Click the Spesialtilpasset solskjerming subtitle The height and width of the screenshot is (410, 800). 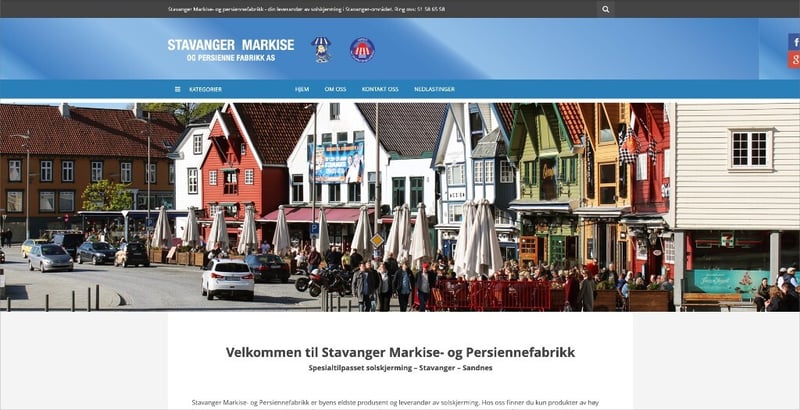[401, 368]
